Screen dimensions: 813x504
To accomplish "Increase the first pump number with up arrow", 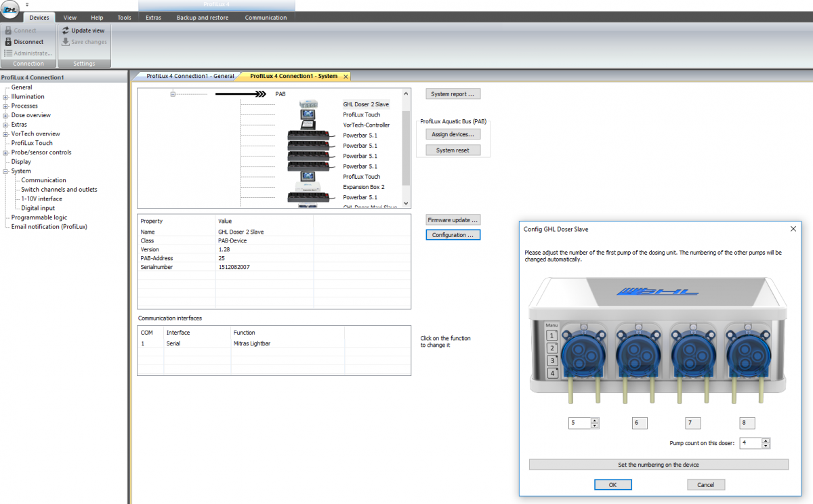I will pos(595,421).
